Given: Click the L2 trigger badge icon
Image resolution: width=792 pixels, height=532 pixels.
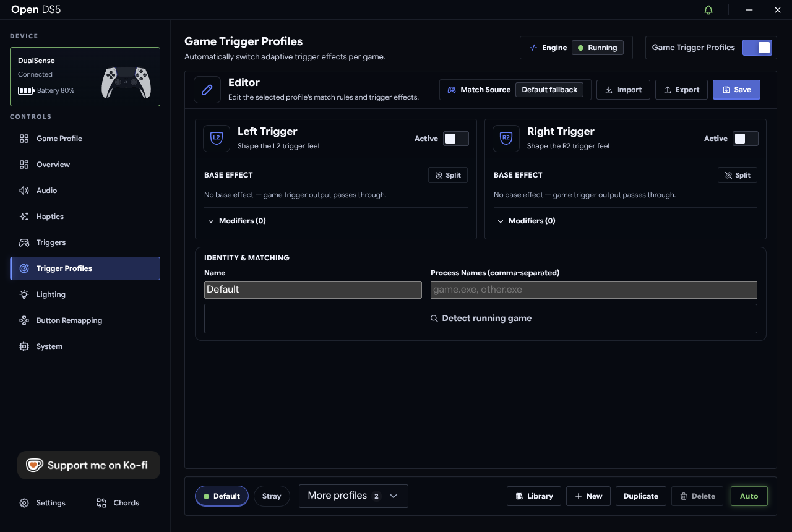Looking at the screenshot, I should tap(217, 139).
